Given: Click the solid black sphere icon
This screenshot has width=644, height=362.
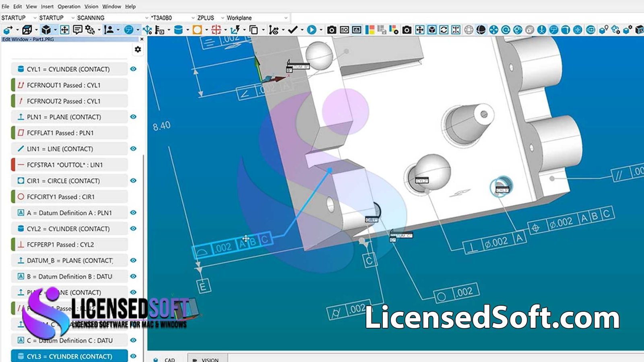Looking at the screenshot, I should [x=481, y=30].
